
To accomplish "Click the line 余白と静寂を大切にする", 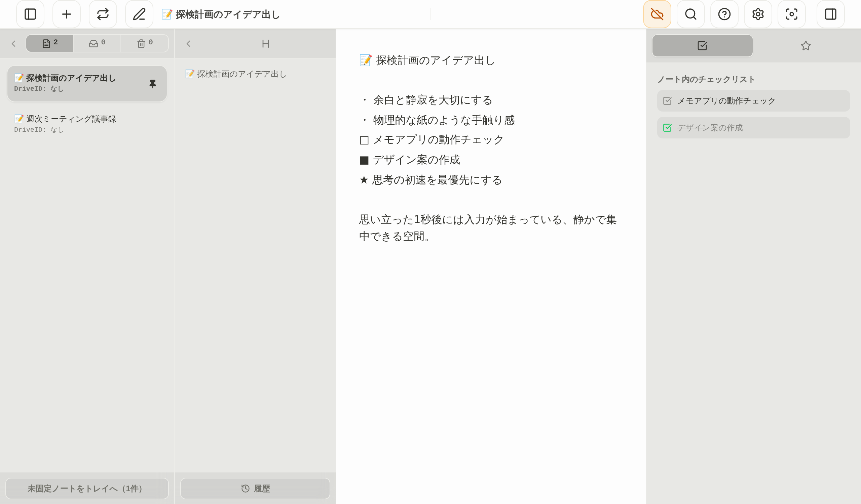I will (426, 100).
